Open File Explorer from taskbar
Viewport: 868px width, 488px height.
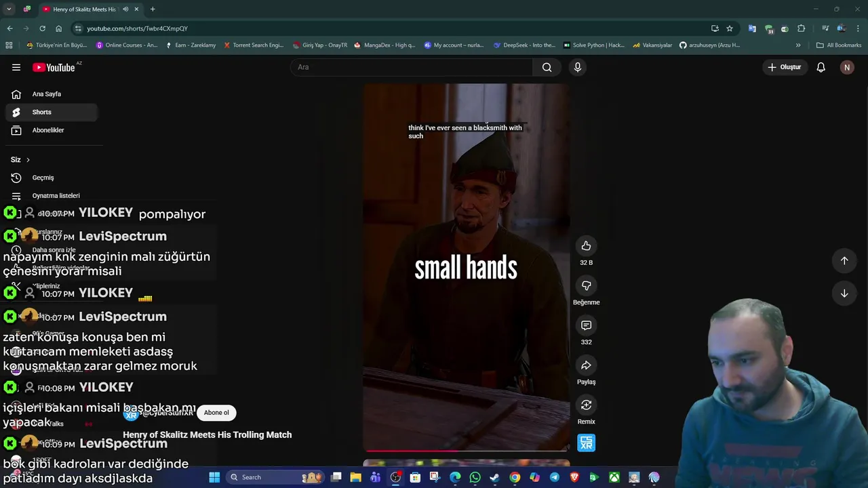[356, 477]
